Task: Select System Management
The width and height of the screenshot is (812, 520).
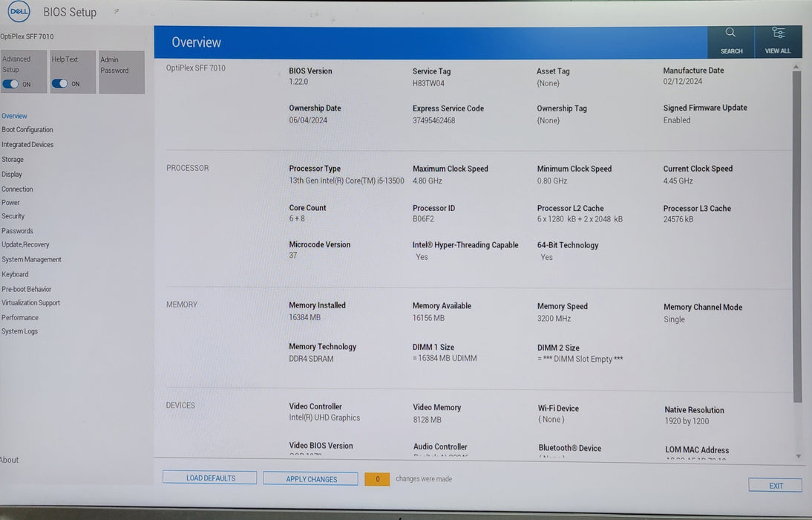Action: point(31,260)
